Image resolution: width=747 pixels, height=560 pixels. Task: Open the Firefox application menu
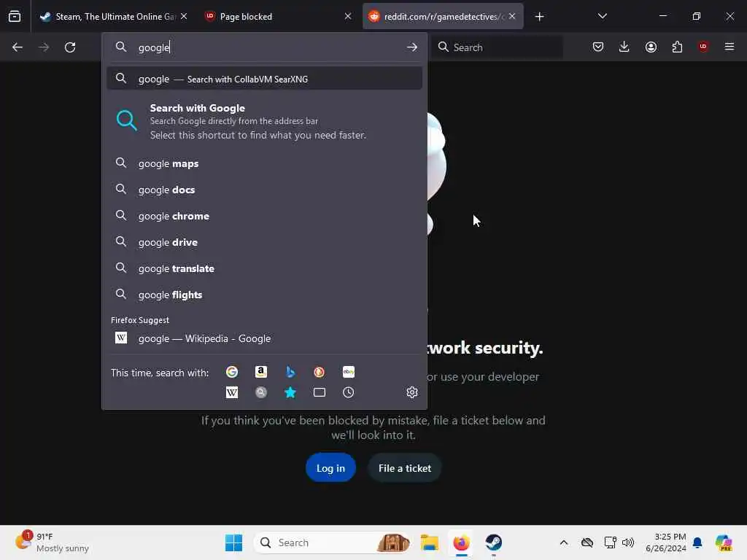(x=729, y=47)
